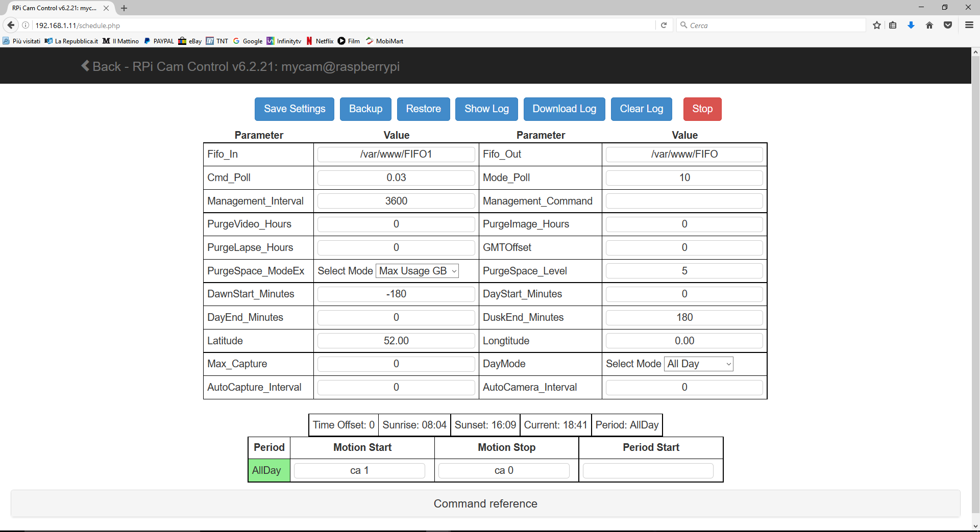
Task: Click the PurgeImage_Hours value field
Action: point(684,224)
